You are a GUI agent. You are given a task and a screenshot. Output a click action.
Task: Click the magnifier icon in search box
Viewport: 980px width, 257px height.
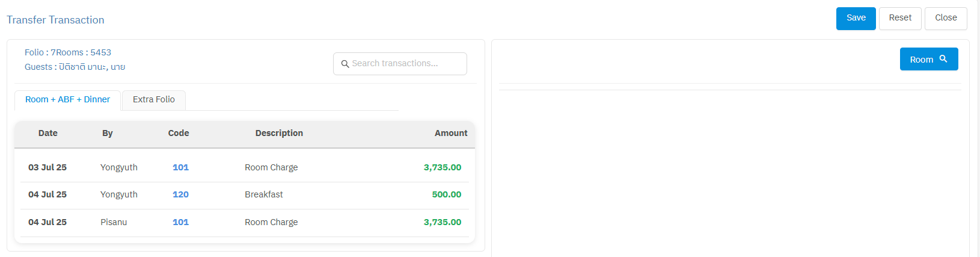(345, 64)
